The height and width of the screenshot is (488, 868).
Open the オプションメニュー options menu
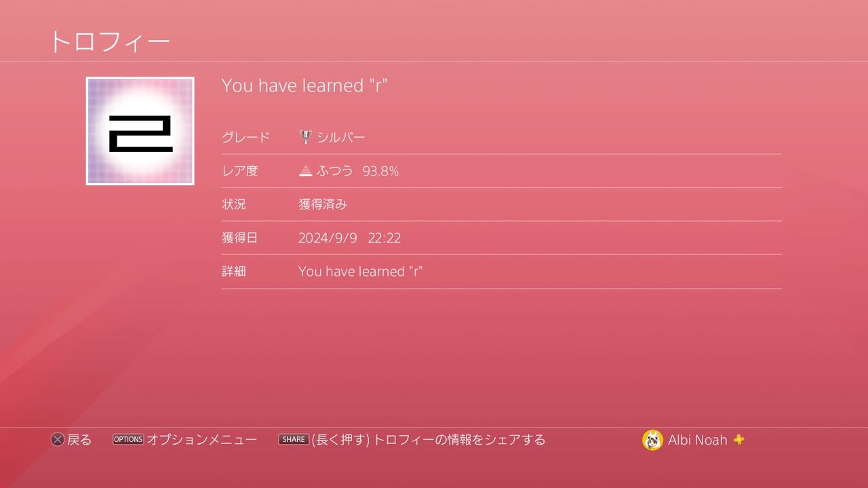pyautogui.click(x=202, y=440)
